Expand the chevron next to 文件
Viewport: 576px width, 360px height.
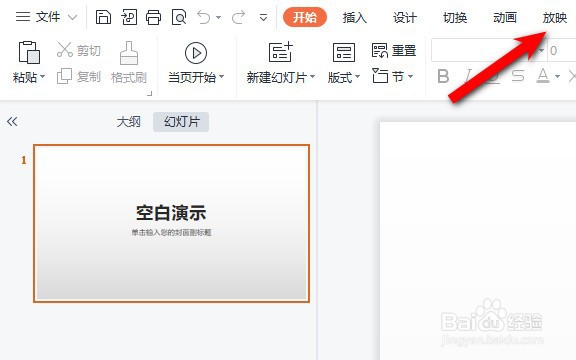point(73,17)
